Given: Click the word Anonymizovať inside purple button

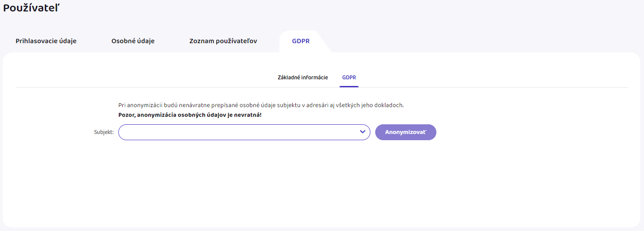Looking at the screenshot, I should (x=406, y=132).
